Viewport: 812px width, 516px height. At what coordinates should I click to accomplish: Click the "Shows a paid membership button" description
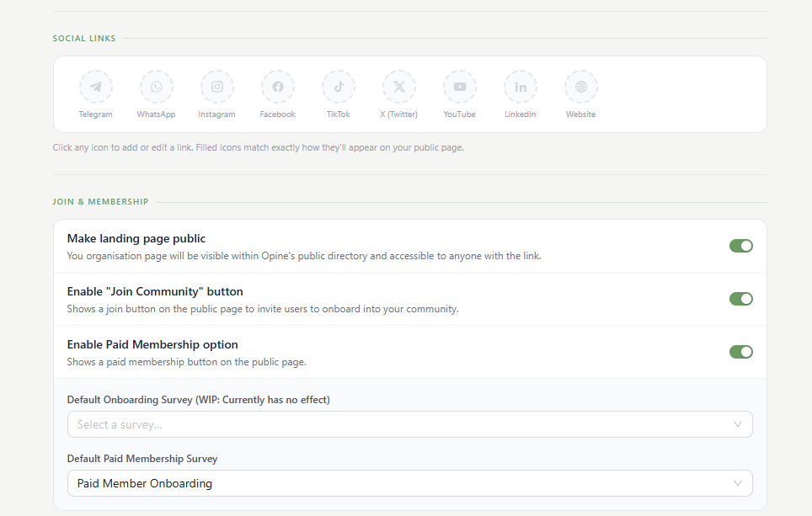pyautogui.click(x=186, y=362)
